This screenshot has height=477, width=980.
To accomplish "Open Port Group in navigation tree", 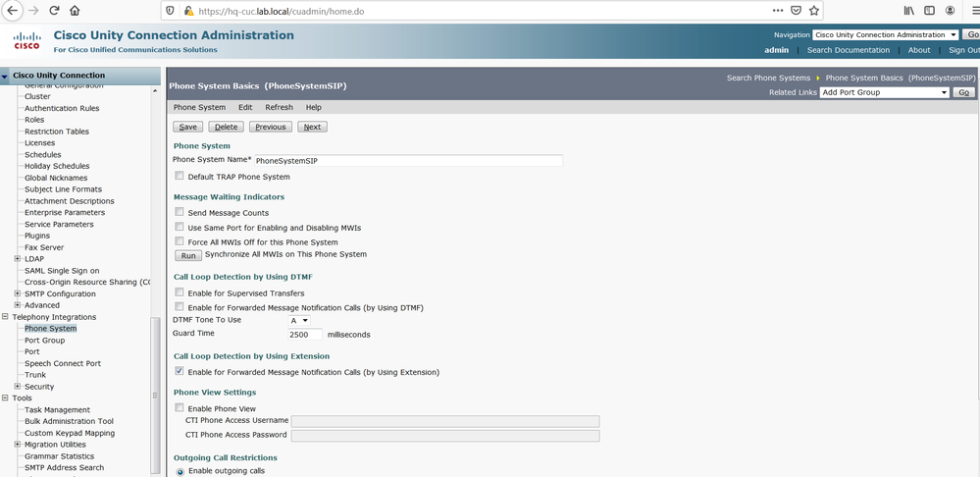I will (x=44, y=341).
